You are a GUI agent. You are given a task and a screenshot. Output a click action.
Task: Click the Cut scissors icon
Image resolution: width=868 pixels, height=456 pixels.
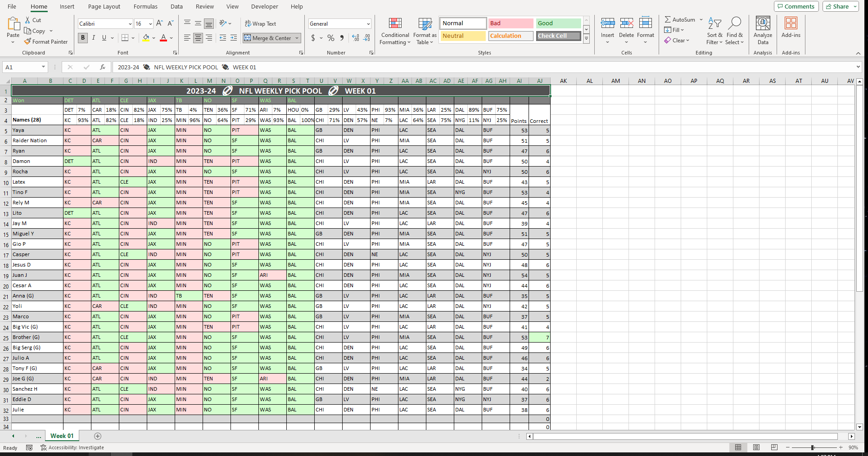click(28, 20)
